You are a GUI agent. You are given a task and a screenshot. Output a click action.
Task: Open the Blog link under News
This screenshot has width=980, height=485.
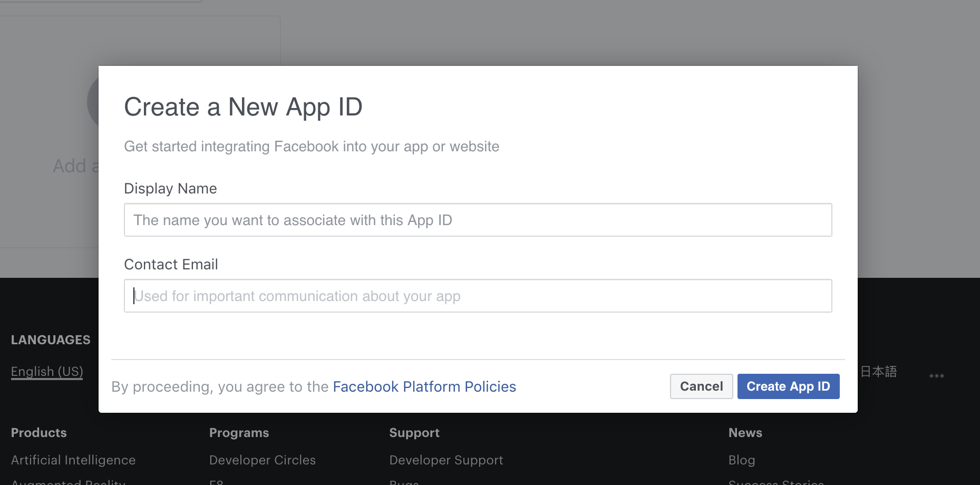point(742,460)
